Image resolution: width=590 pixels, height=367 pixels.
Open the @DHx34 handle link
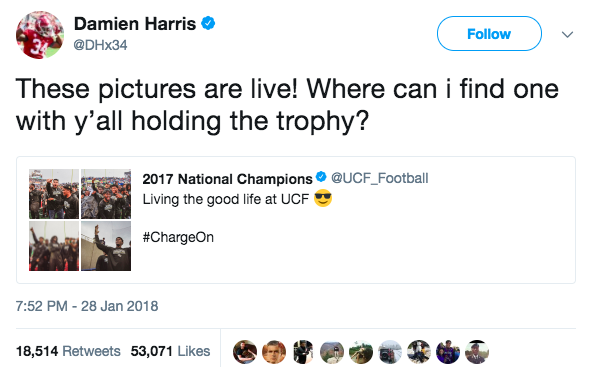click(x=100, y=45)
